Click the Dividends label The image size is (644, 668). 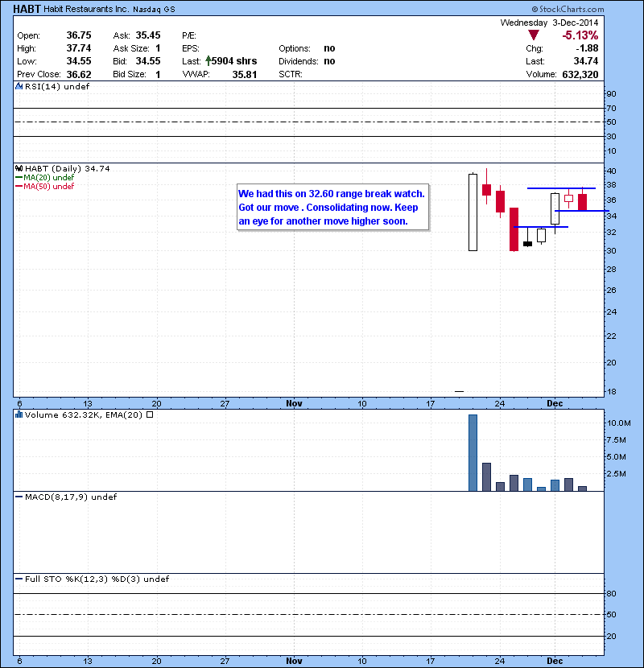click(x=299, y=61)
